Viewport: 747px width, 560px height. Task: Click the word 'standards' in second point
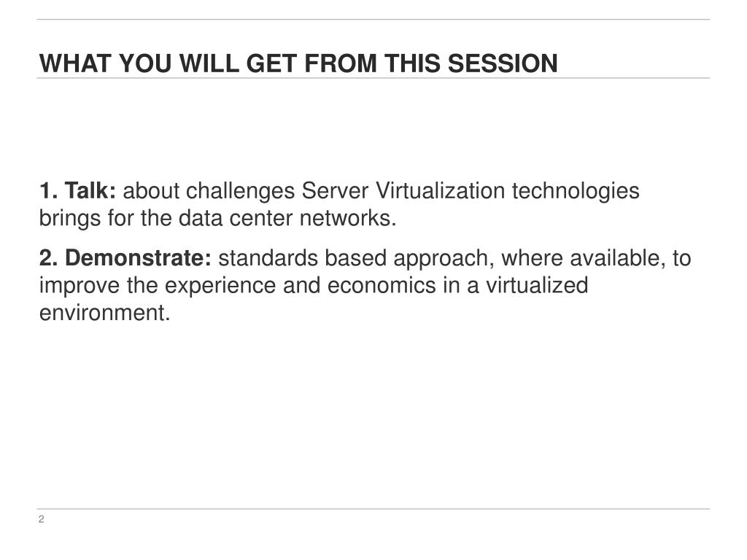pos(268,258)
